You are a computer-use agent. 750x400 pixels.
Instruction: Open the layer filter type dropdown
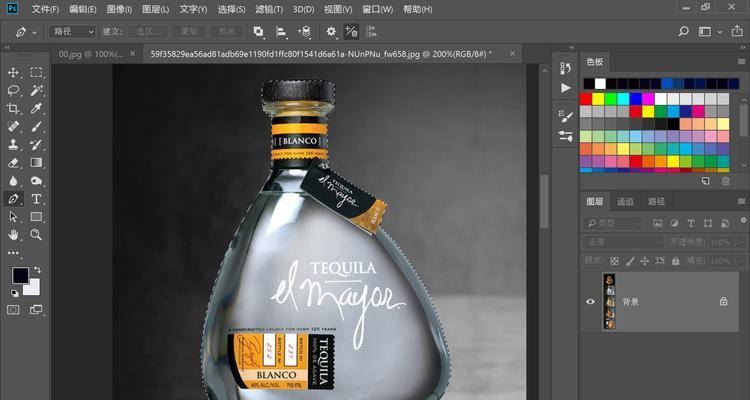click(614, 223)
